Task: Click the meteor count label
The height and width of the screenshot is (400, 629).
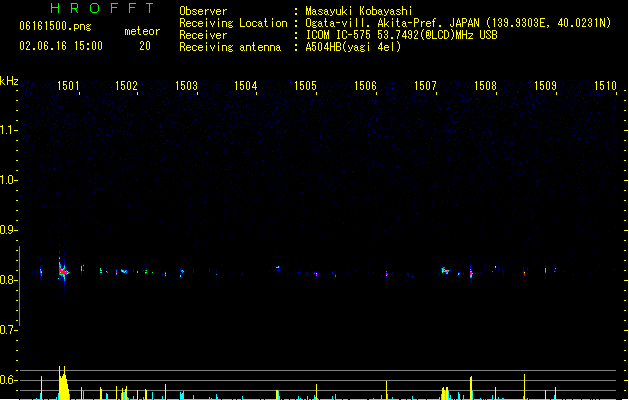Action: [x=142, y=31]
